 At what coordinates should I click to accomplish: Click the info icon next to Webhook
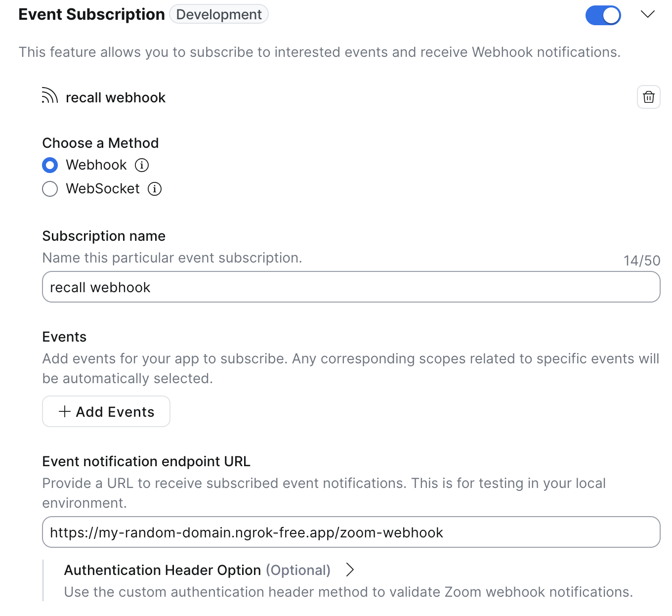pyautogui.click(x=142, y=165)
